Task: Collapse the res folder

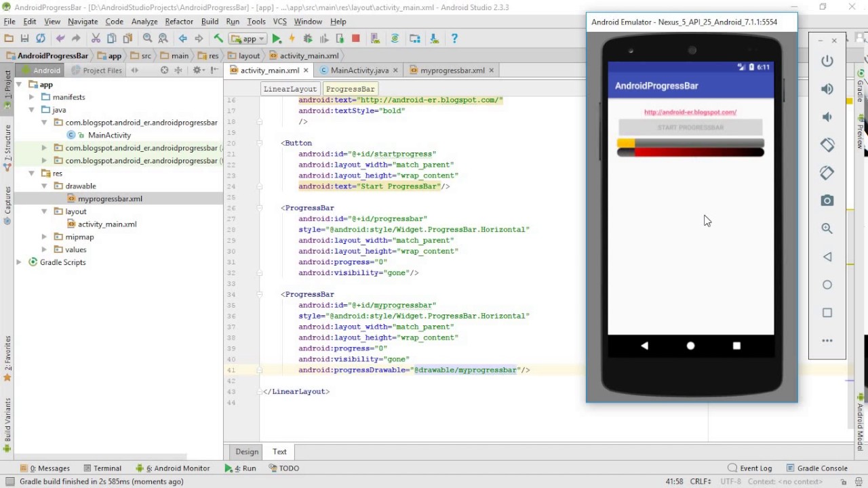Action: tap(31, 173)
